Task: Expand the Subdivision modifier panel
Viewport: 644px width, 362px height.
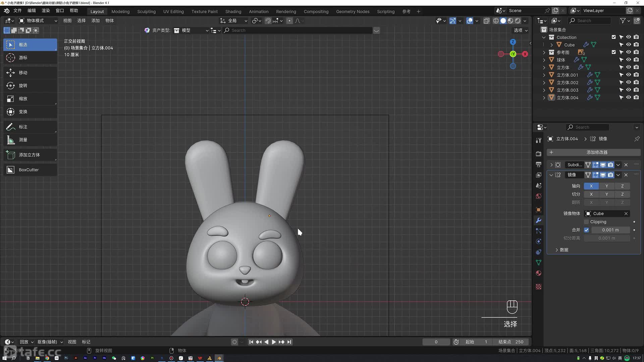Action: (x=551, y=165)
